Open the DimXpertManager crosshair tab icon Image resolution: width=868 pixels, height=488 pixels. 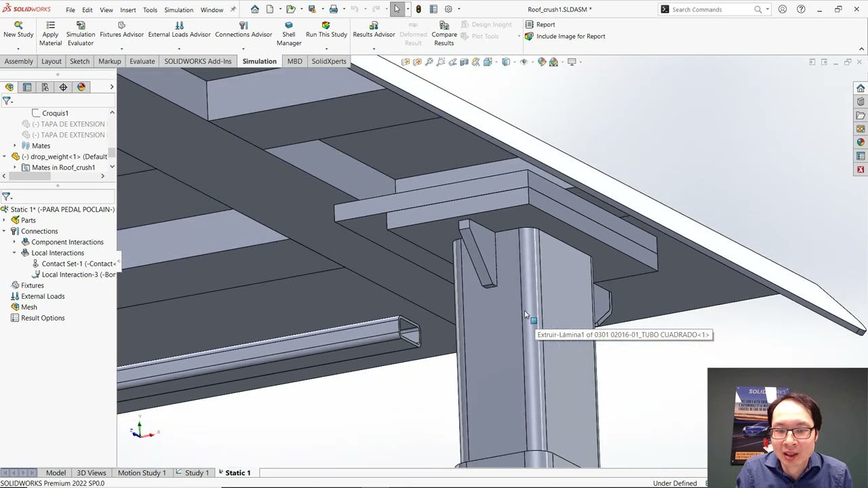coord(63,87)
